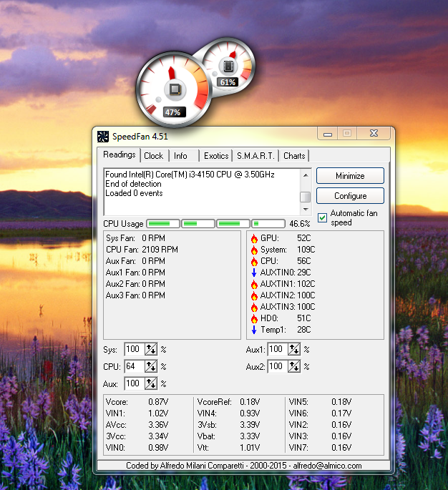Screen dimensions: 448x490
Task: Click the Vtt 1.01V reading
Action: (228, 448)
